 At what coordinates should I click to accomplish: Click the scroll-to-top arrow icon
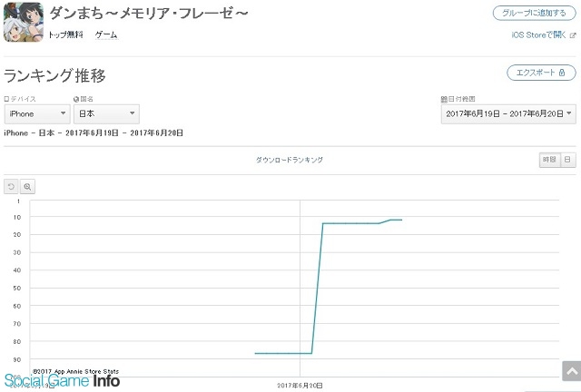572,371
